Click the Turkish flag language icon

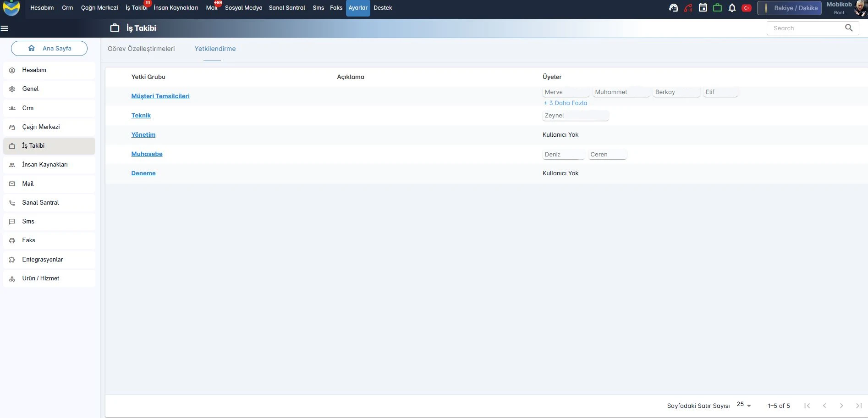click(x=747, y=8)
